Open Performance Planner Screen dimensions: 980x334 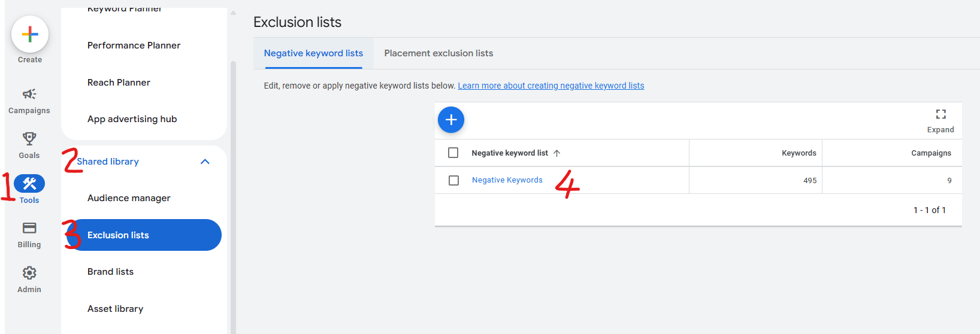[x=134, y=45]
